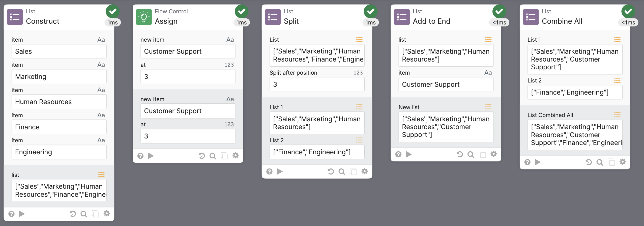Screen dimensions: 644x226
Task: Run the Combine All card play button
Action: tap(538, 162)
